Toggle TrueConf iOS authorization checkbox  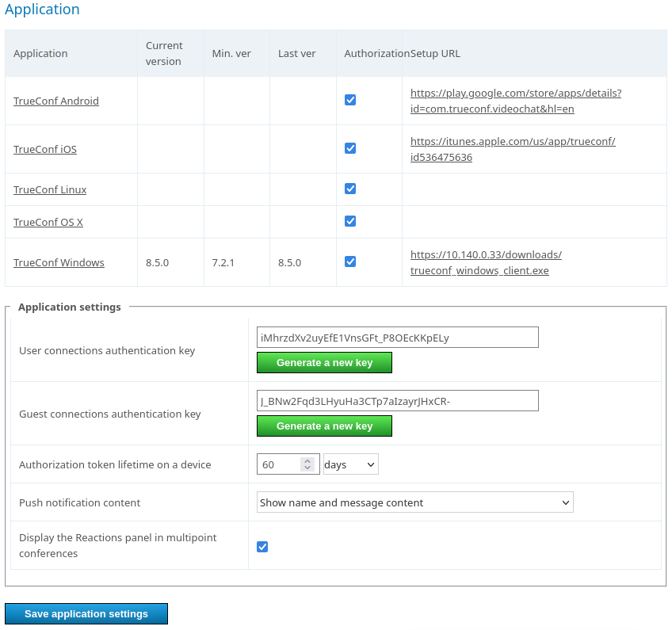350,149
